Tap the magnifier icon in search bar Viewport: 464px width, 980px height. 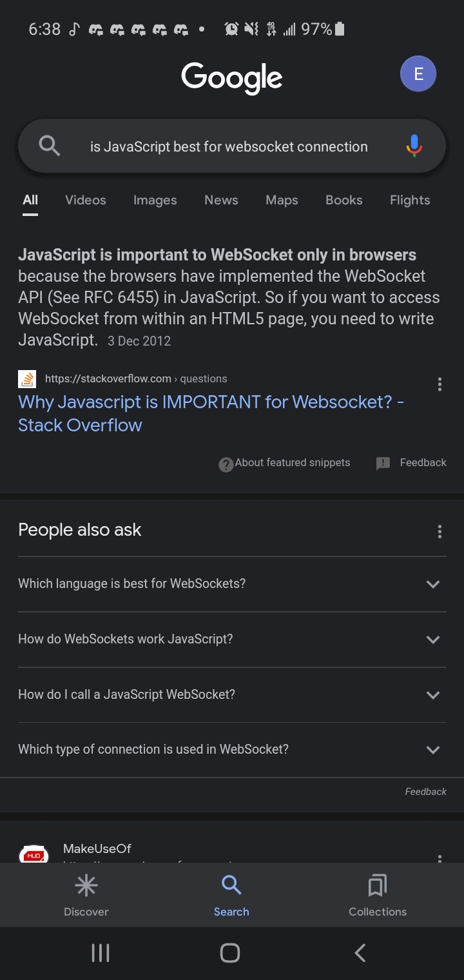(x=50, y=146)
